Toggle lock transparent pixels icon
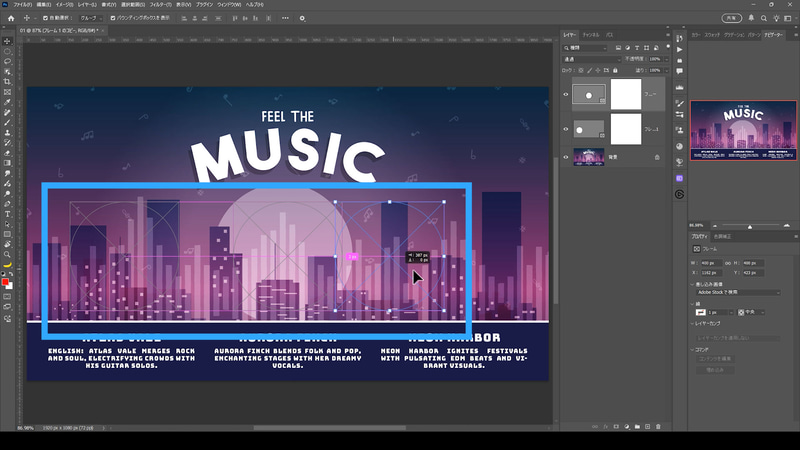The width and height of the screenshot is (800, 450). pos(581,70)
